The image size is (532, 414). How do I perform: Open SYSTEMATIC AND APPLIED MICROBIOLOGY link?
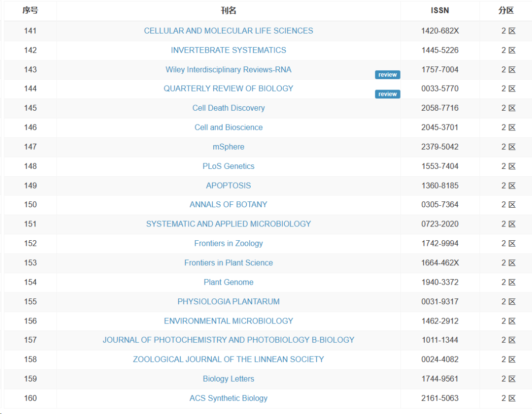229,224
